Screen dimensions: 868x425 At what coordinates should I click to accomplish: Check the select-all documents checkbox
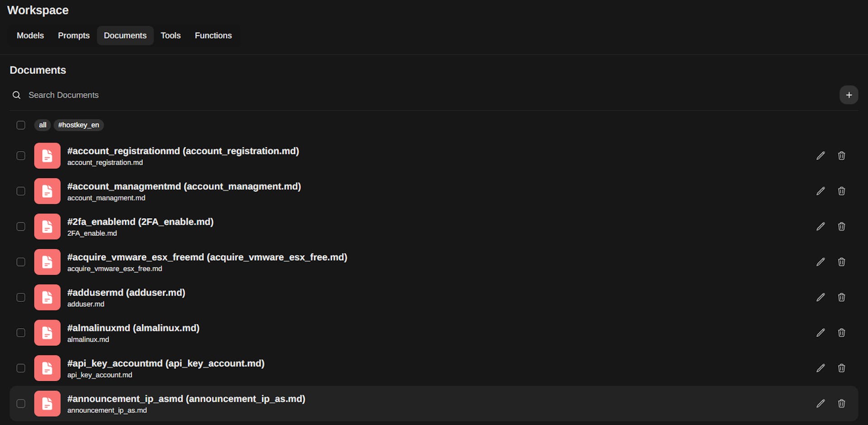21,125
